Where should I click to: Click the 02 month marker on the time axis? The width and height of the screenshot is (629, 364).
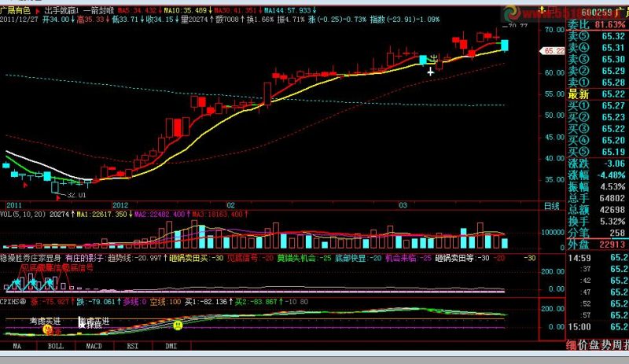[230, 205]
